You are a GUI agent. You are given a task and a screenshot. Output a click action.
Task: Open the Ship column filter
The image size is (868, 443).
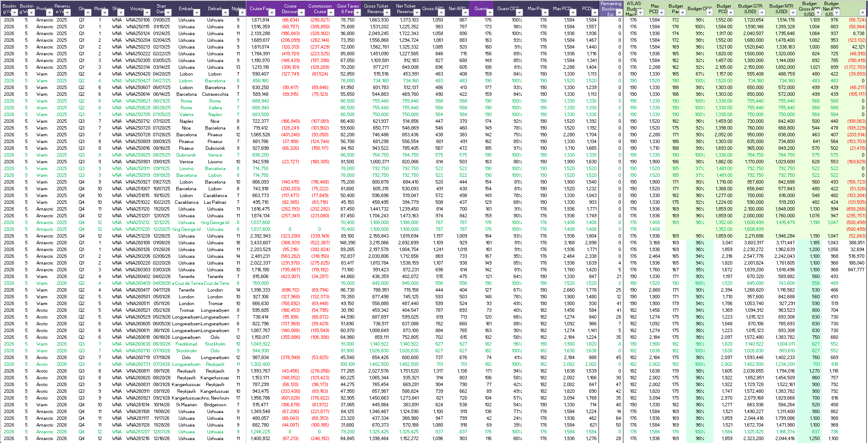121,13
